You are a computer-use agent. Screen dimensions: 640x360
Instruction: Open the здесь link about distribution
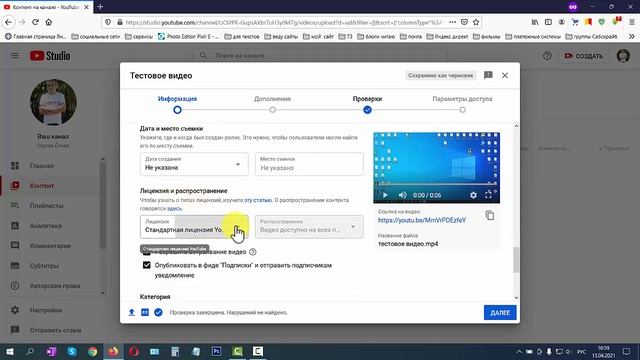coord(175,209)
